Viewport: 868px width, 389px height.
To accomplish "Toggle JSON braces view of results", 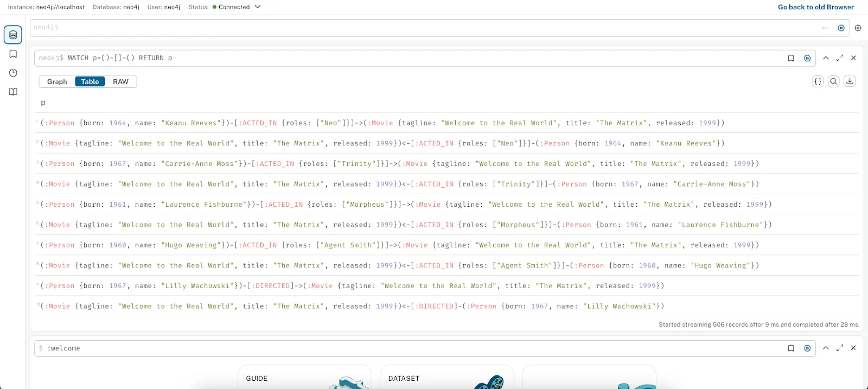I will click(x=818, y=81).
